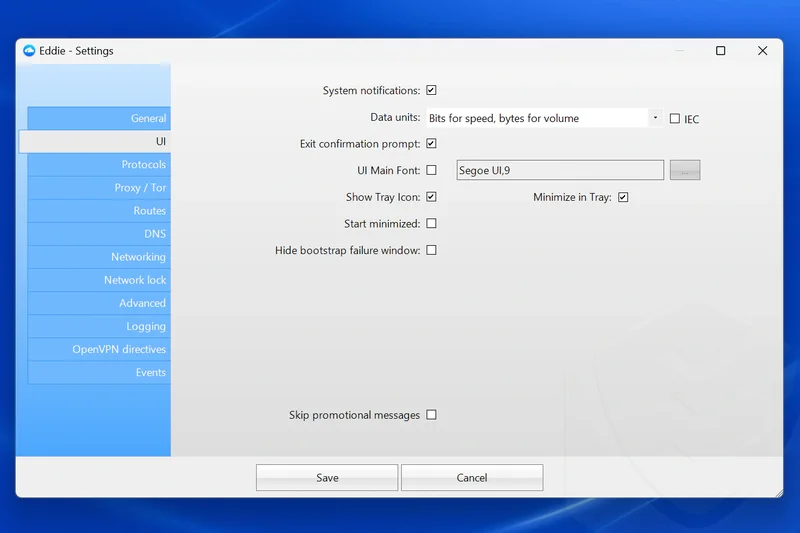Toggle System notifications checkbox
The width and height of the screenshot is (800, 533).
[x=431, y=90]
